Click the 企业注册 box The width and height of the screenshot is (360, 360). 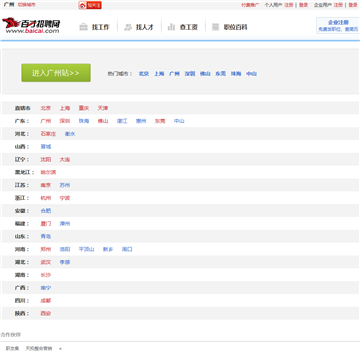338,26
